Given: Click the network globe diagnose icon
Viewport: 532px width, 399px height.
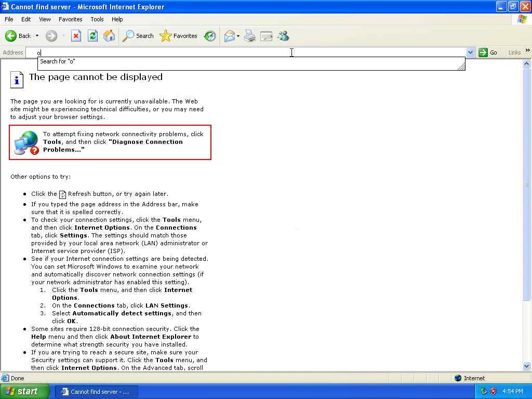Looking at the screenshot, I should click(x=26, y=143).
